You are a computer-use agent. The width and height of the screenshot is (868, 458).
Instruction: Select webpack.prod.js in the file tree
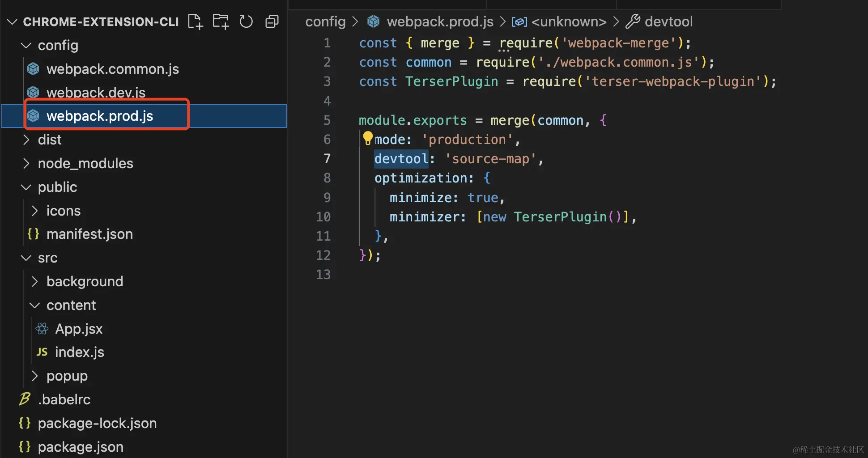(x=100, y=116)
